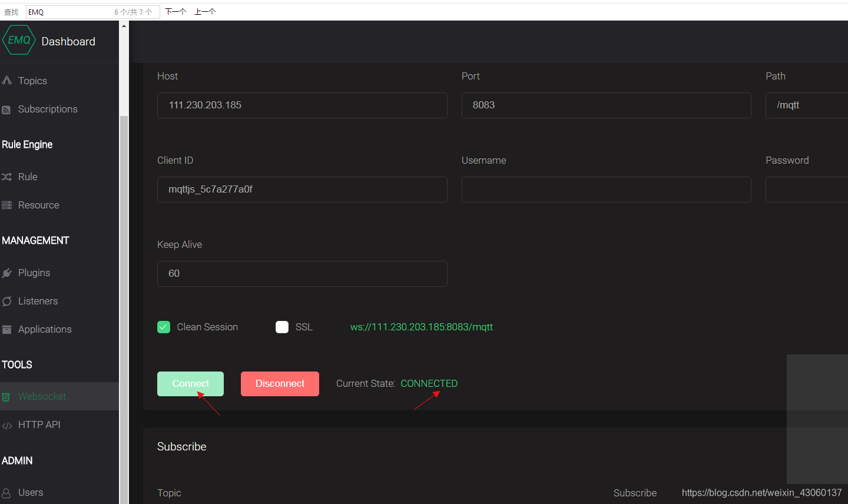Open the HTTP API page
The image size is (848, 504).
(x=39, y=425)
